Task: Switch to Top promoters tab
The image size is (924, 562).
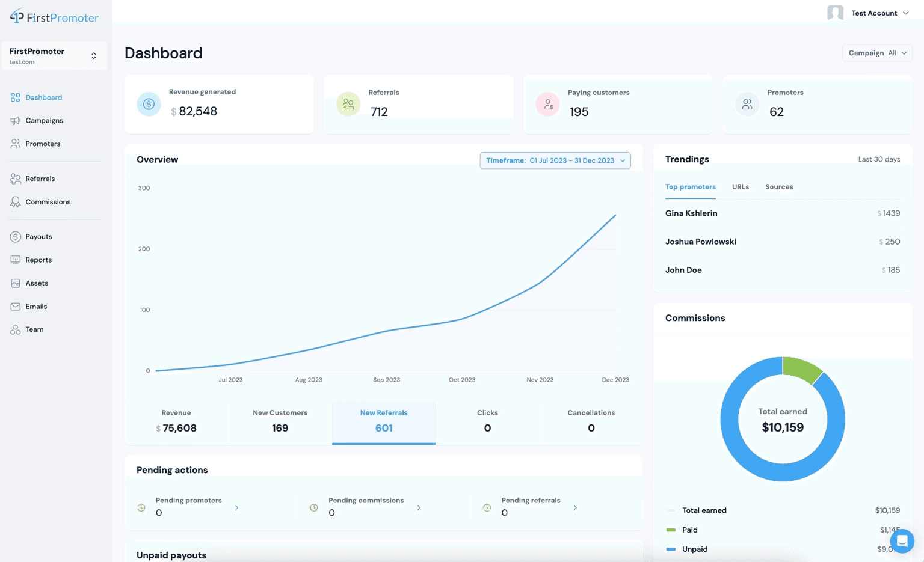Action: [x=691, y=187]
